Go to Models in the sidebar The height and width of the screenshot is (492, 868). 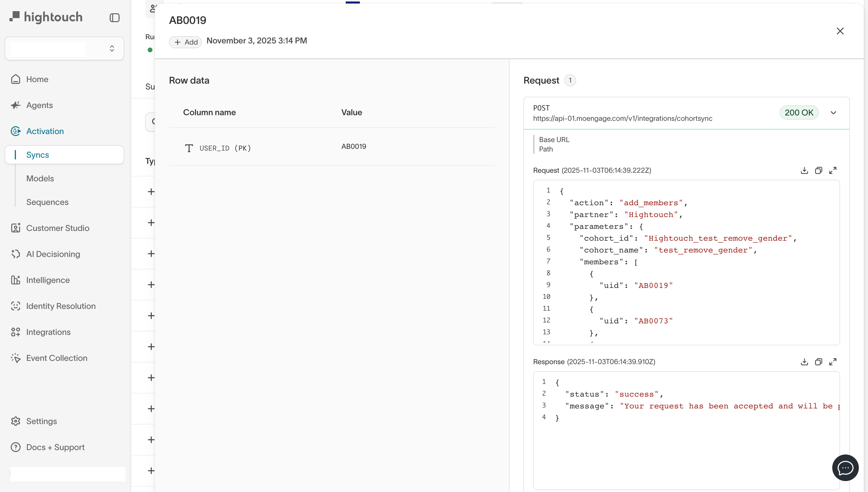coord(40,178)
